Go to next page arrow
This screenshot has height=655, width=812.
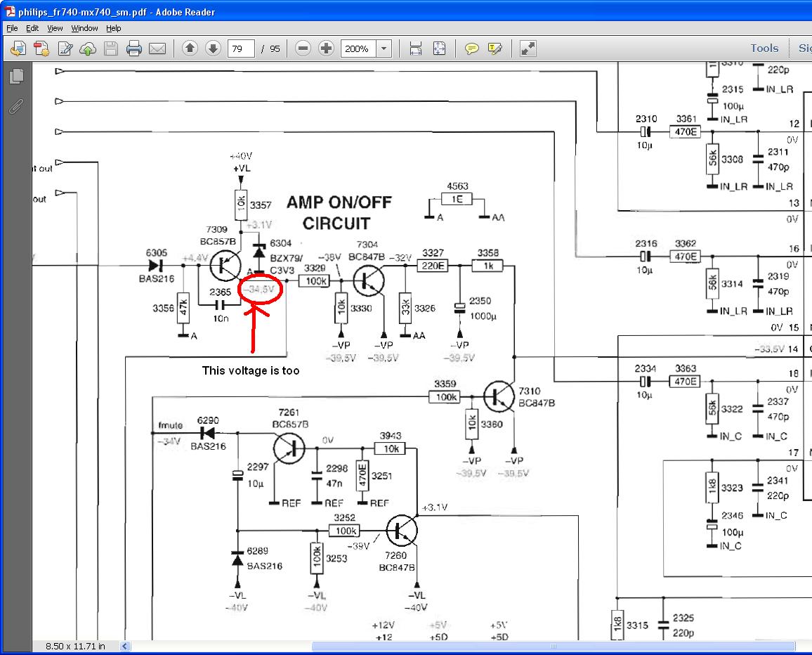click(213, 48)
